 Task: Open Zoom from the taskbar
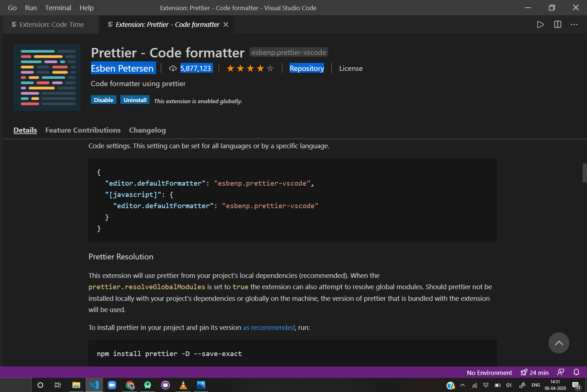pyautogui.click(x=112, y=385)
